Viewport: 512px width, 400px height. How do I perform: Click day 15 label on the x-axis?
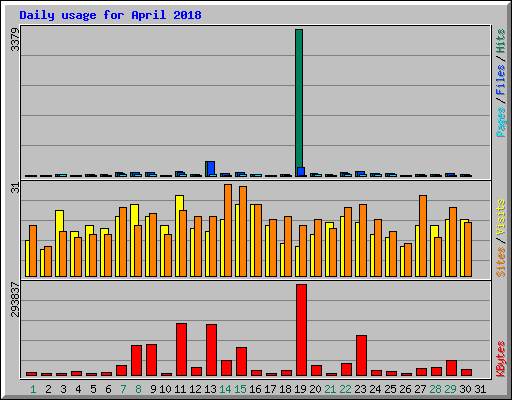pos(240,389)
